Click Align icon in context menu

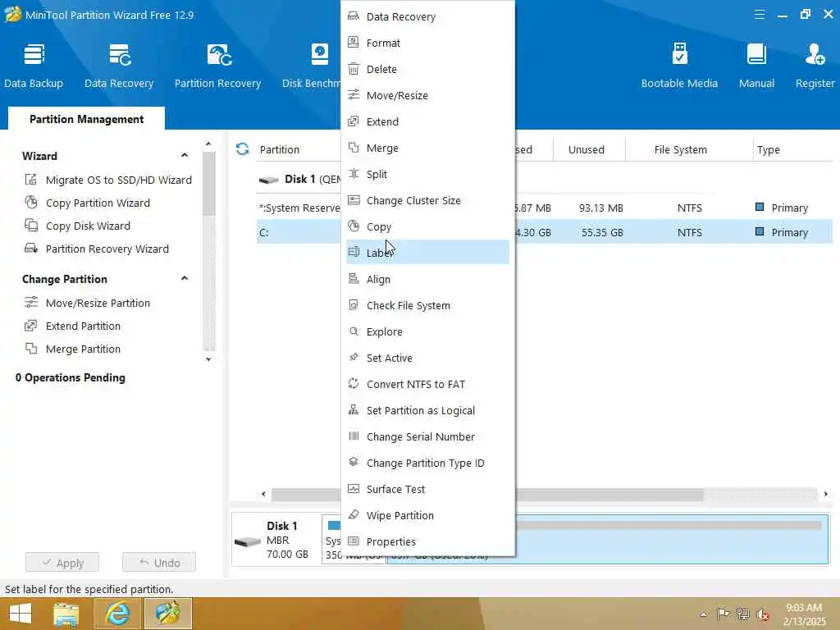point(354,279)
